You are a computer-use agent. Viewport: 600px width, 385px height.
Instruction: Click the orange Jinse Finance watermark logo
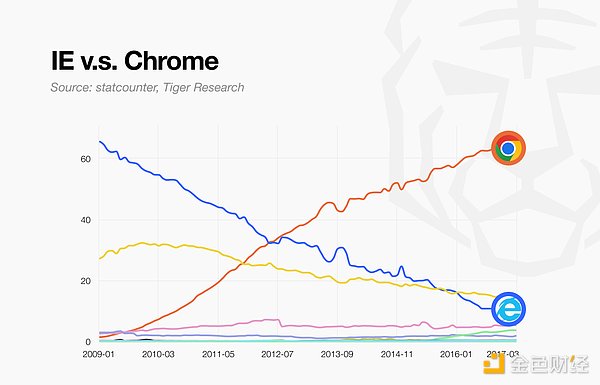coord(494,363)
